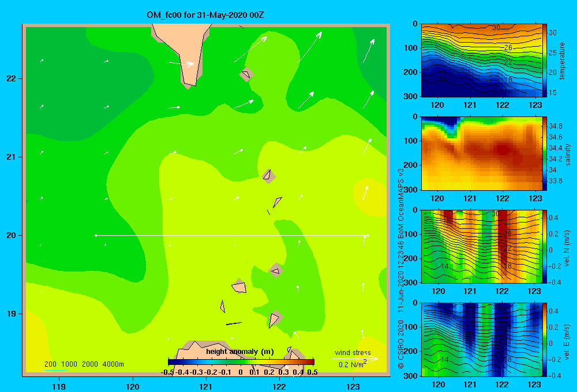577x392 pixels.
Task: Click the height anomaly color bar
Action: [241, 362]
